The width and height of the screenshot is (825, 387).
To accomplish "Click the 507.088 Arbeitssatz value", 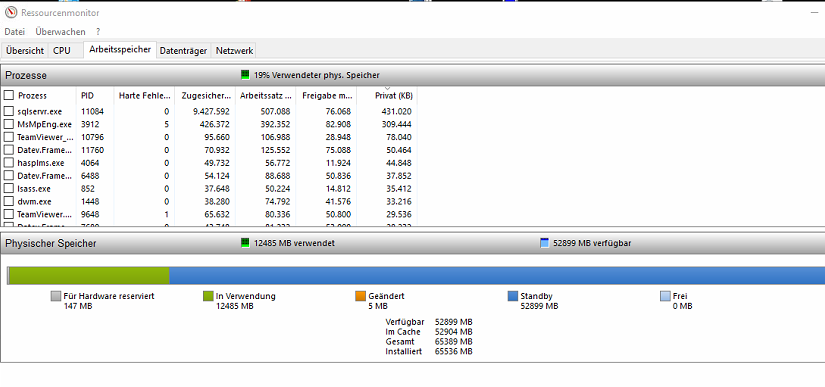I will (x=275, y=111).
